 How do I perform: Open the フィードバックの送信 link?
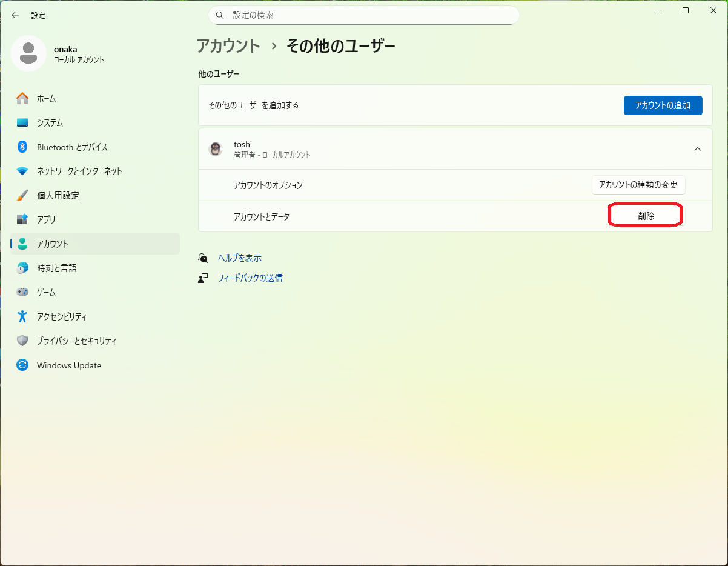coord(250,278)
